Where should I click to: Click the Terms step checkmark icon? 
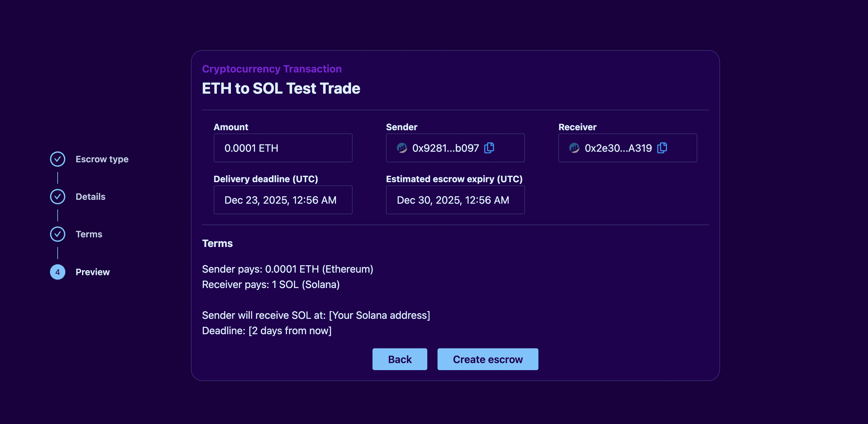58,234
